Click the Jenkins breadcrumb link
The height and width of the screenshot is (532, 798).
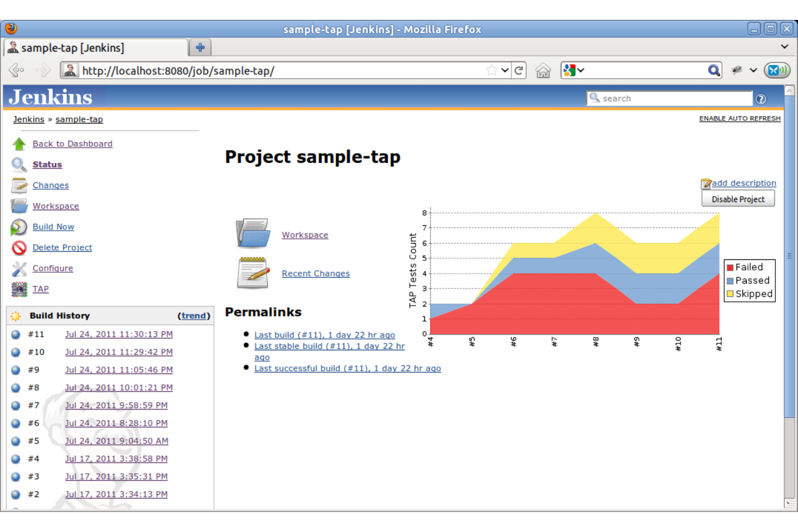(x=29, y=120)
